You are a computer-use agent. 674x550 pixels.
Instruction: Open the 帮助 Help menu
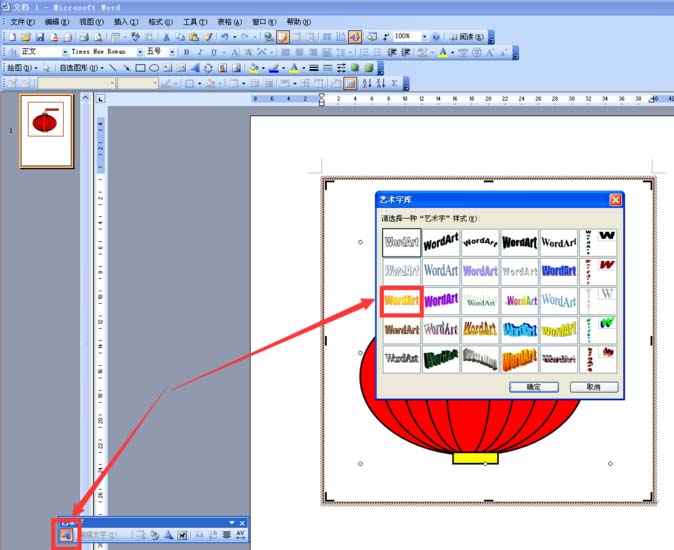click(299, 22)
